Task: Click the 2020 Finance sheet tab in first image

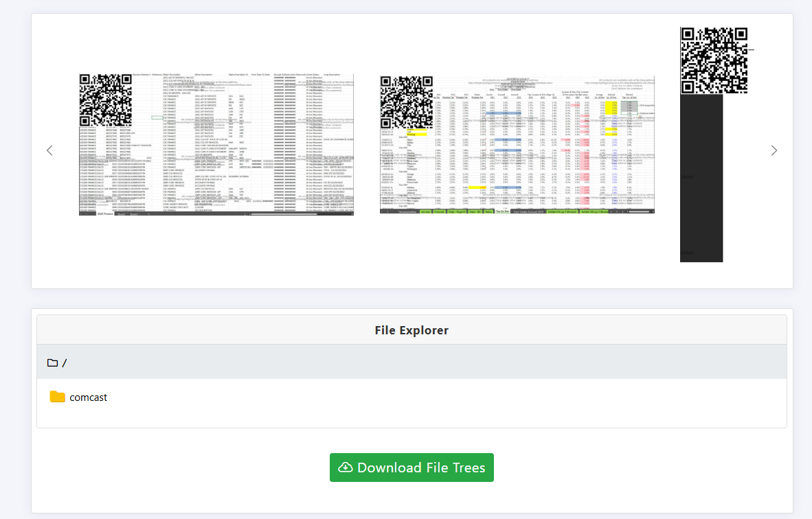Action: [x=105, y=214]
